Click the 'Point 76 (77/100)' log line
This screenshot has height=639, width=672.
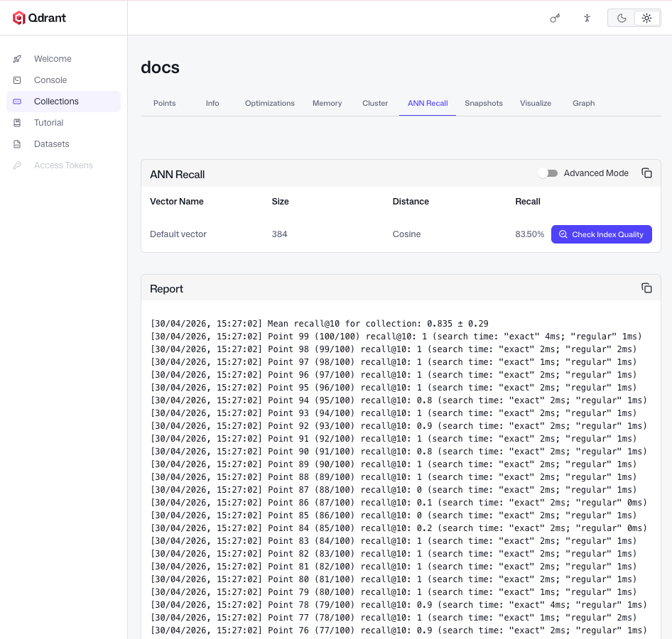click(x=399, y=630)
